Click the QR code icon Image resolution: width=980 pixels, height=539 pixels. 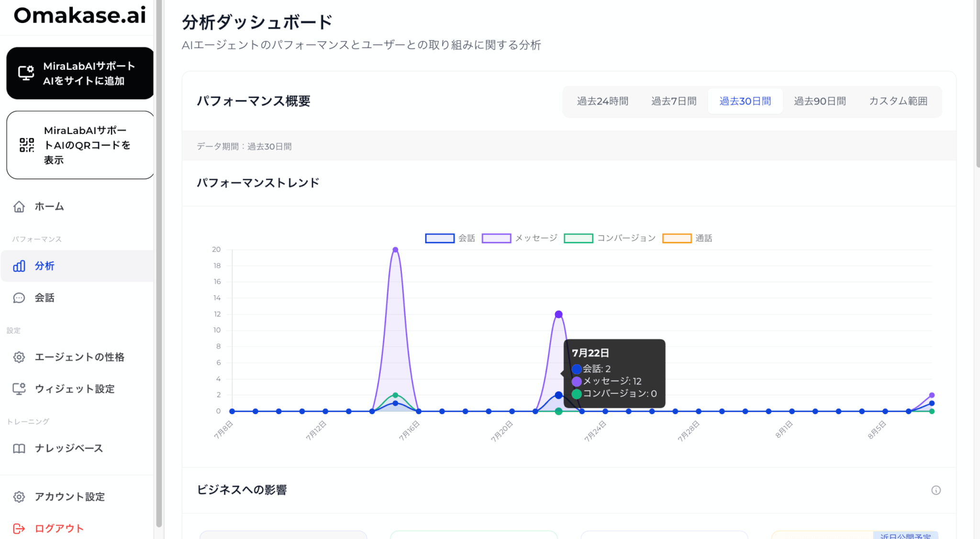click(27, 145)
